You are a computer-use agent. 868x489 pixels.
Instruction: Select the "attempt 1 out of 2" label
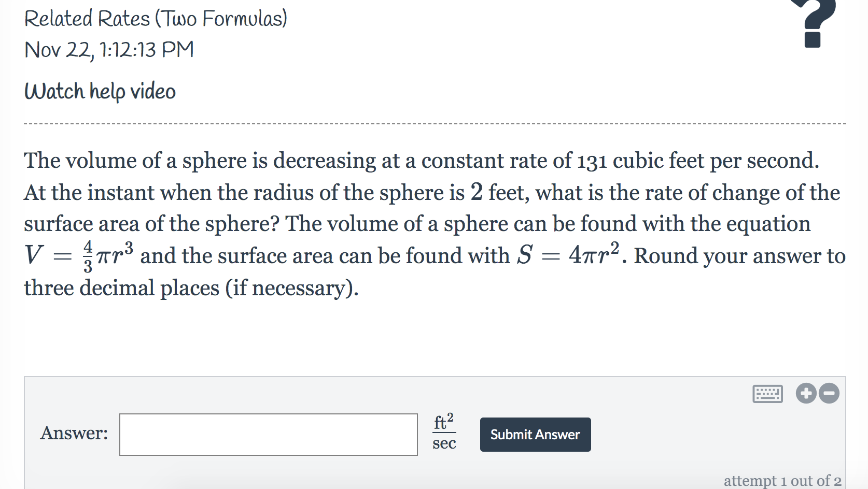783,480
